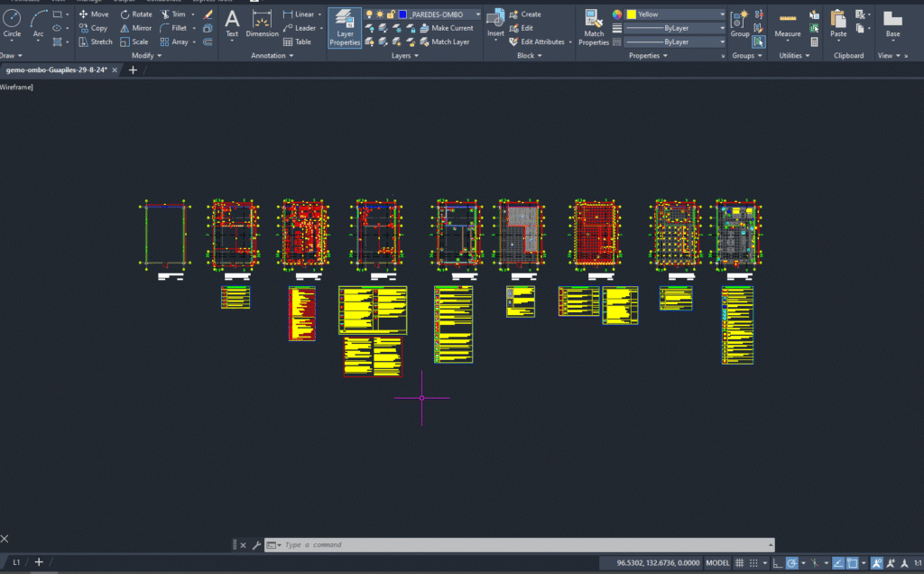This screenshot has width=924, height=574.
Task: Open the _PAREDES-OMBO layer dropdown
Action: tap(438, 14)
